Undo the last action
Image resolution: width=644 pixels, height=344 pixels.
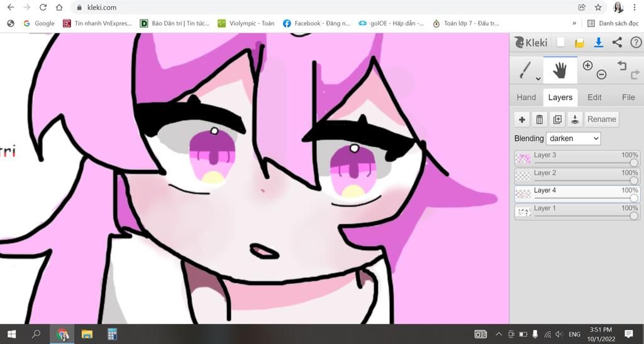point(621,65)
